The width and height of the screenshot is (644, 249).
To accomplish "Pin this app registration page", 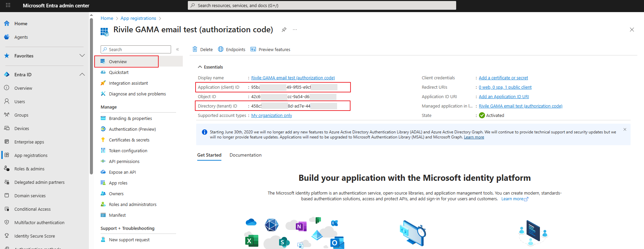I will point(284,30).
